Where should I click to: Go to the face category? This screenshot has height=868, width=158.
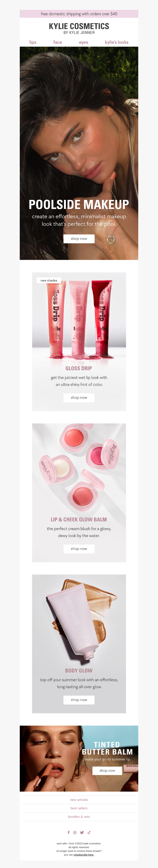[58, 42]
